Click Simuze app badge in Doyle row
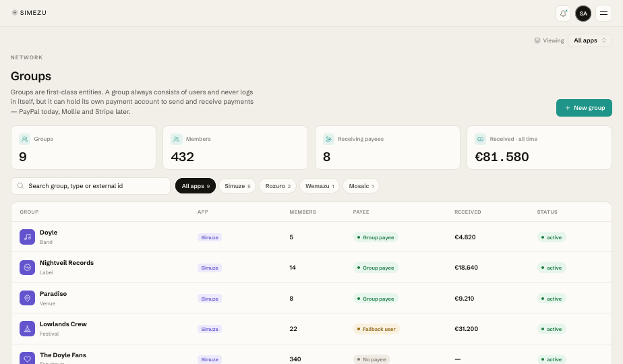This screenshot has width=623, height=364. [x=210, y=237]
